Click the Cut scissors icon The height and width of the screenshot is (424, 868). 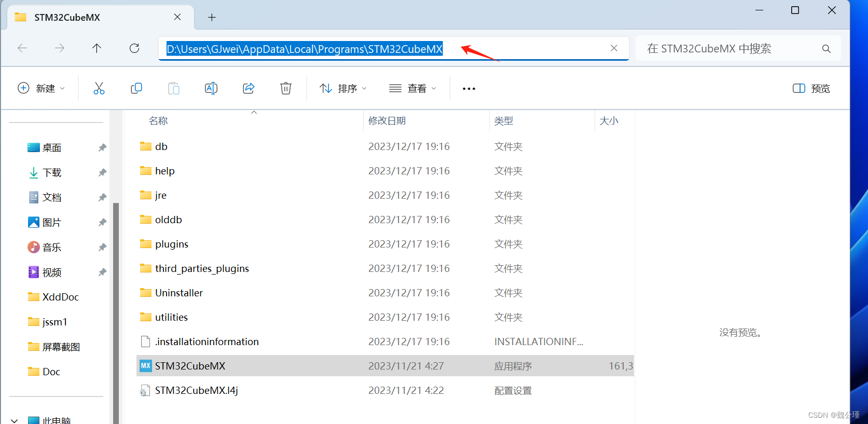pos(99,88)
